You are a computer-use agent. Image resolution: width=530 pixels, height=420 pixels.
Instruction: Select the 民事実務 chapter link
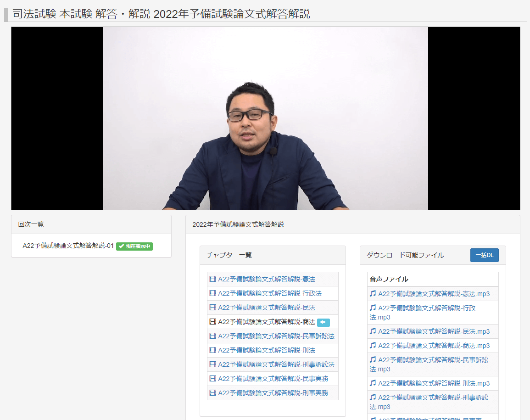coord(273,379)
